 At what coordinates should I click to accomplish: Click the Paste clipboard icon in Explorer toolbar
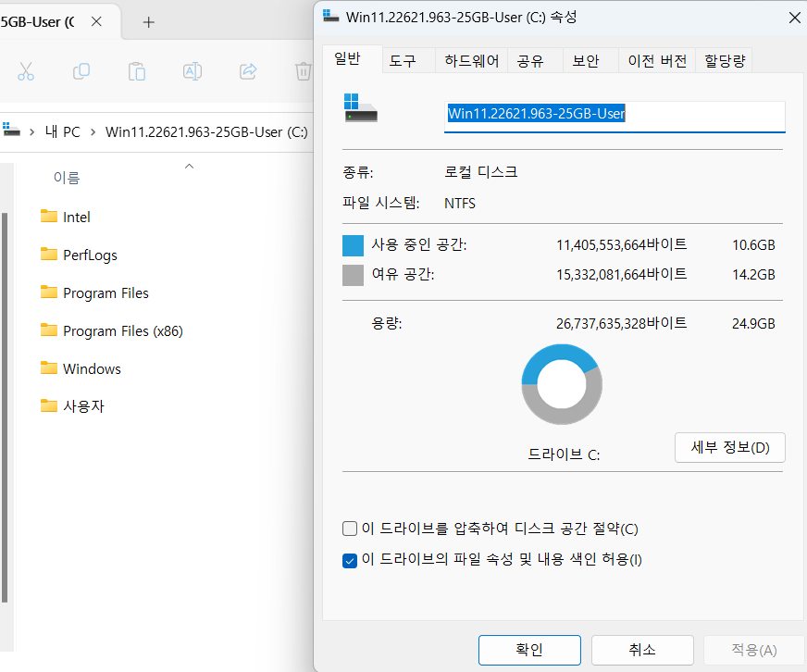coord(137,71)
